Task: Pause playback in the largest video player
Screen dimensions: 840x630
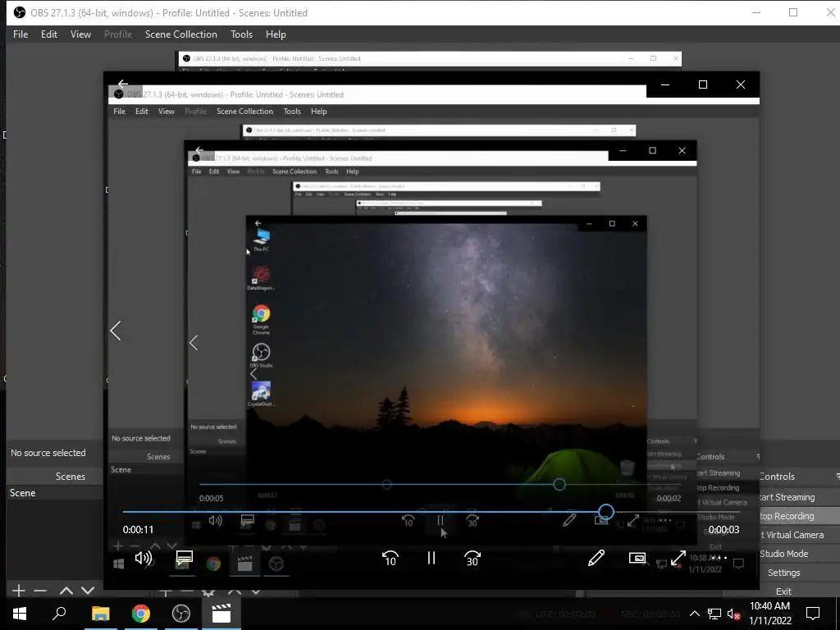Action: coord(431,558)
